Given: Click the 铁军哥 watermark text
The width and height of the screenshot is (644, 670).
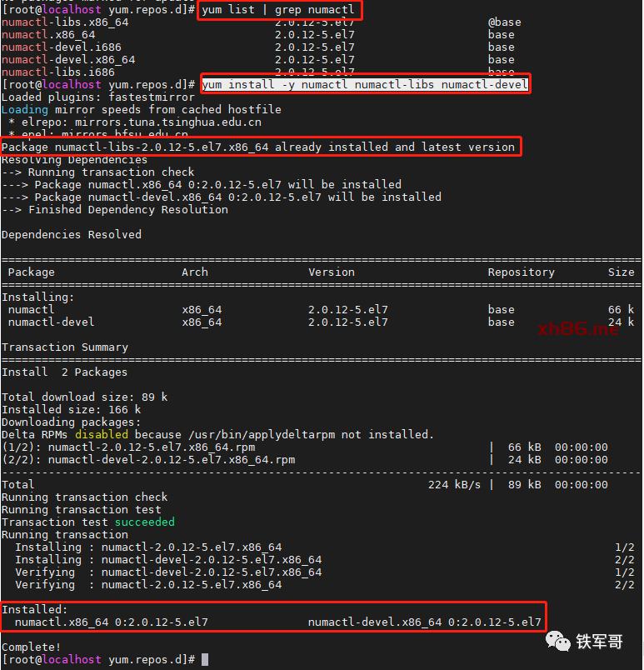Looking at the screenshot, I should point(599,641).
